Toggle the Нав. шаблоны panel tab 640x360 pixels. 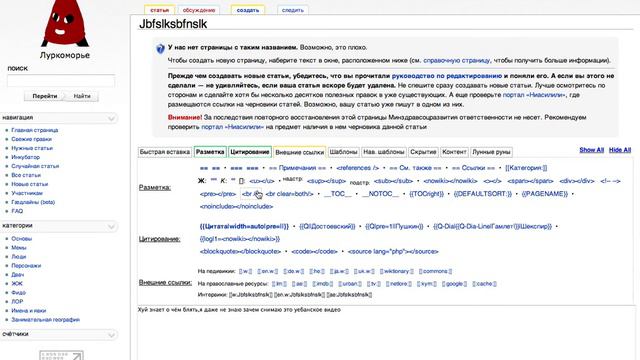[x=384, y=152]
